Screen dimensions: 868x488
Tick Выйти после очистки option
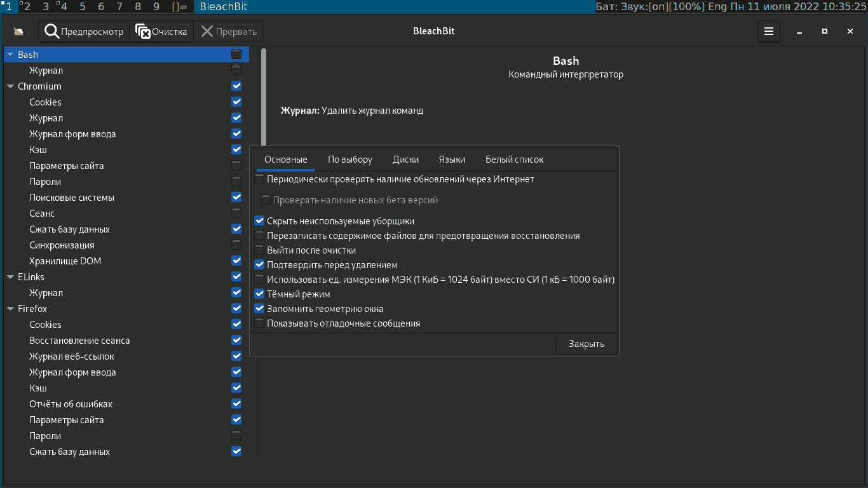point(259,250)
